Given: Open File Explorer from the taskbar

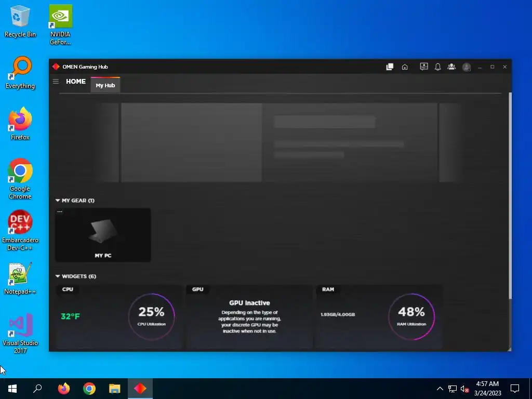Looking at the screenshot, I should [115, 389].
